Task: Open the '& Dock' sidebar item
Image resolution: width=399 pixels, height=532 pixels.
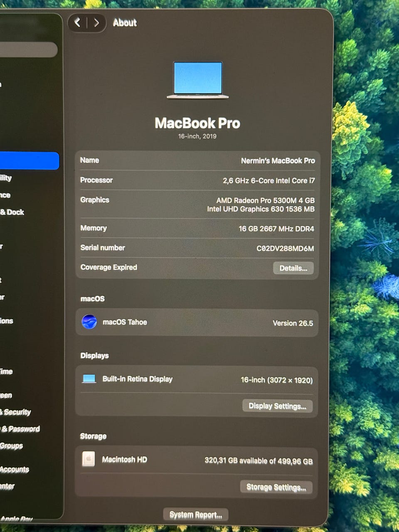Action: point(12,212)
